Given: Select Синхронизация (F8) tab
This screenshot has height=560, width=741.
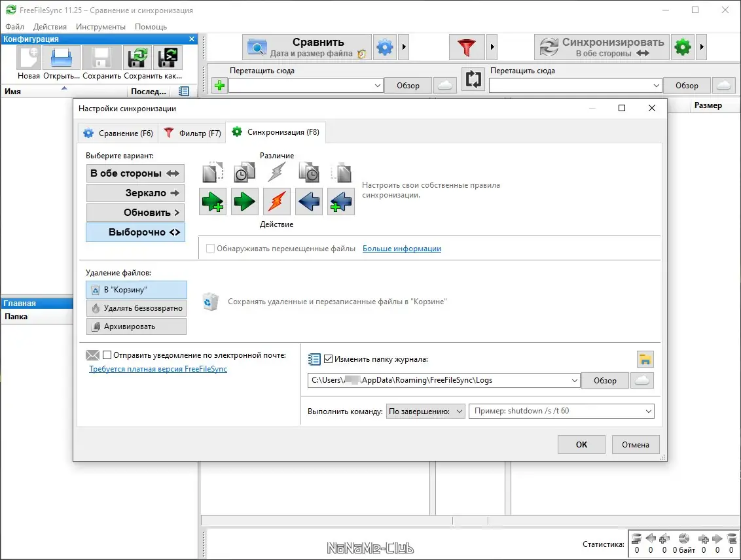Looking at the screenshot, I should coord(276,132).
